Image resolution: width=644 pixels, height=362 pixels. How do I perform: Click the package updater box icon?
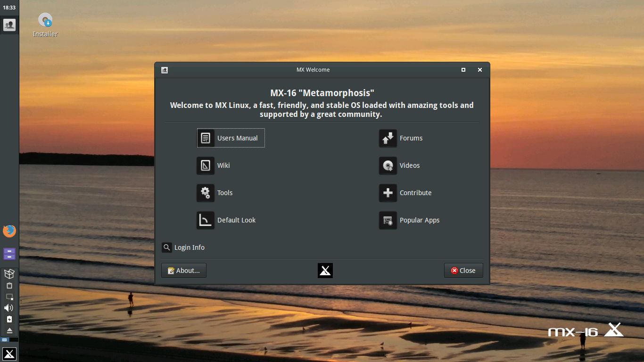click(9, 274)
